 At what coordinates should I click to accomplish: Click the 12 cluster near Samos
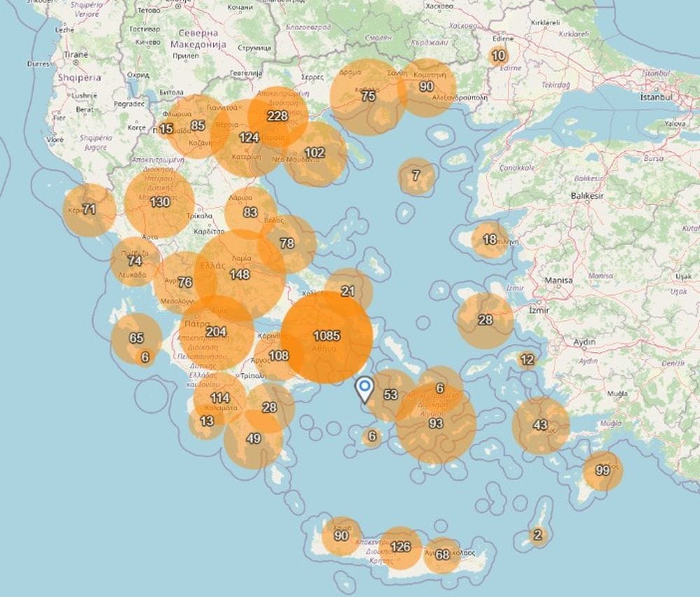tap(526, 359)
